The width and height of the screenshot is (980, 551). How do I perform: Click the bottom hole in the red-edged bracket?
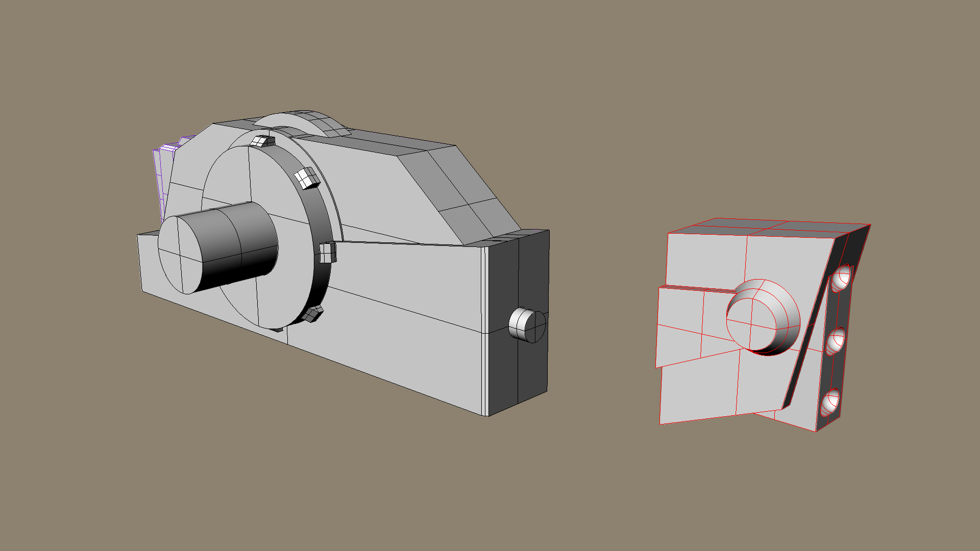point(831,402)
